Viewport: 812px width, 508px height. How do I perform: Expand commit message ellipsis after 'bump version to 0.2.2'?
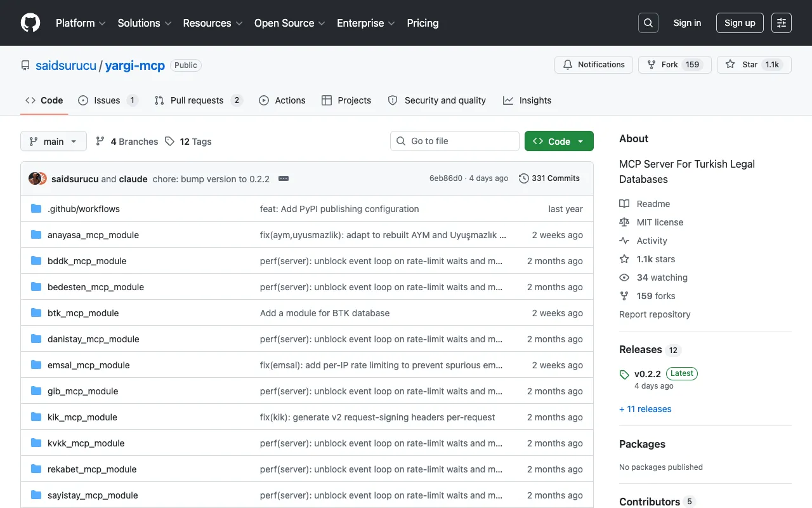[284, 178]
